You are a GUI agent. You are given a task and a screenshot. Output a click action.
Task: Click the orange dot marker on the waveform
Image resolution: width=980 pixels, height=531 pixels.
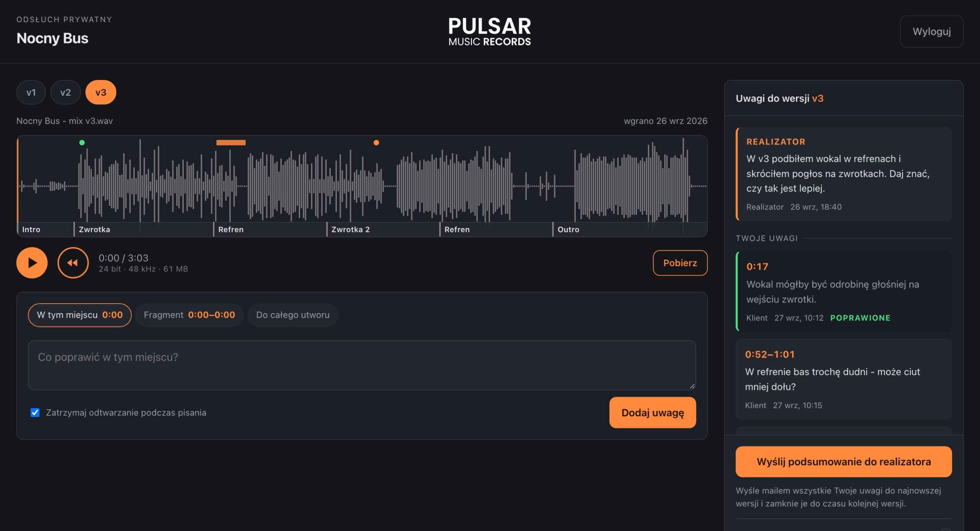coord(376,143)
